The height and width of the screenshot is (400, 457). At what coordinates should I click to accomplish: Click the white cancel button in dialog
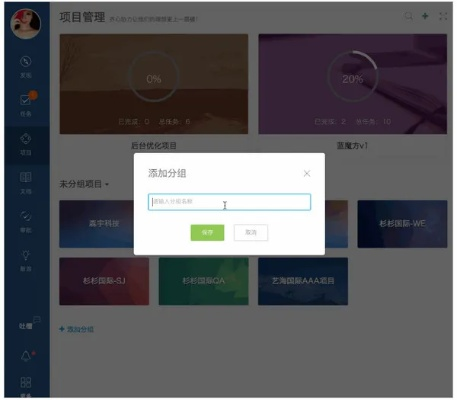coord(251,232)
